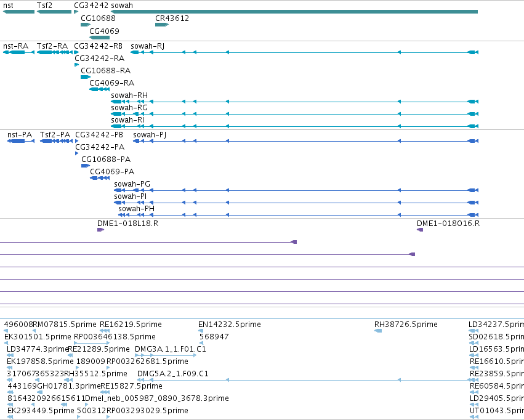Click protein label sowah-PG
This screenshot has width=524, height=420.
coord(132,184)
